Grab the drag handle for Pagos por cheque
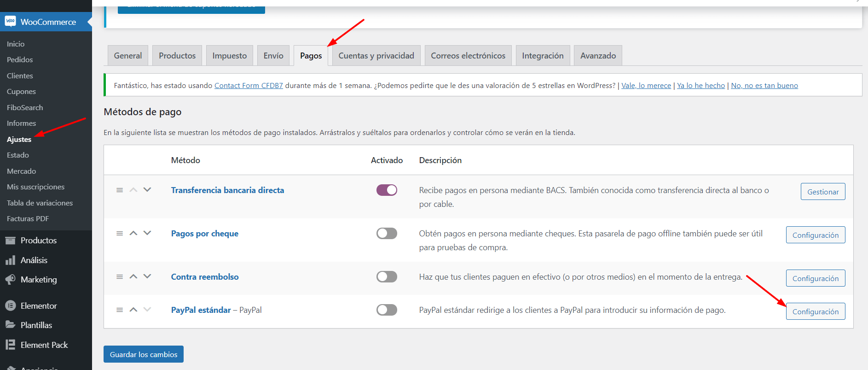The height and width of the screenshot is (370, 868). pos(120,233)
